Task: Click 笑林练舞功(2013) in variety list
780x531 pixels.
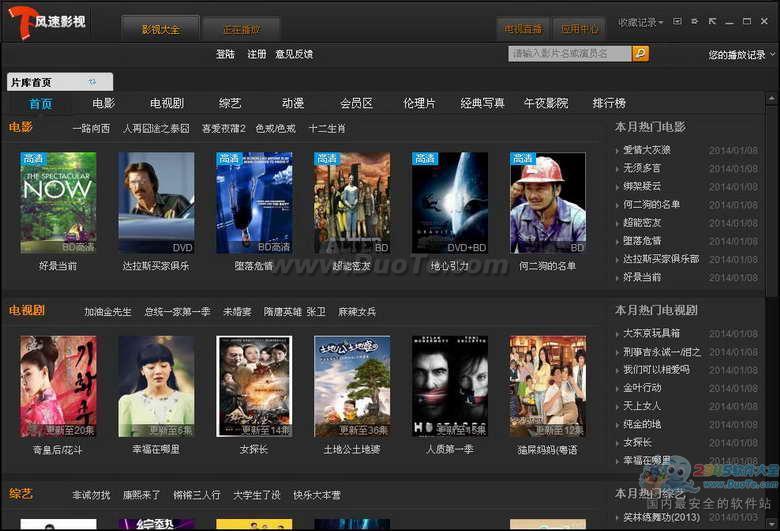Action: coord(662,518)
